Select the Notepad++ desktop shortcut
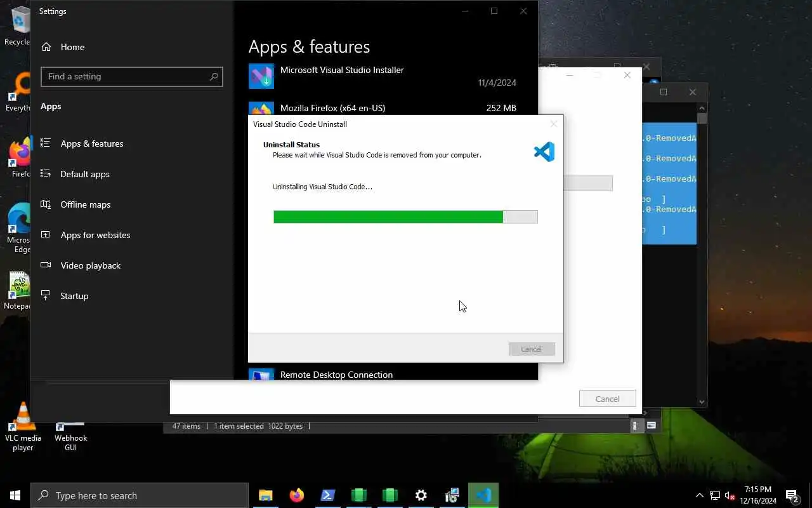Viewport: 812px width, 508px height. [x=17, y=291]
